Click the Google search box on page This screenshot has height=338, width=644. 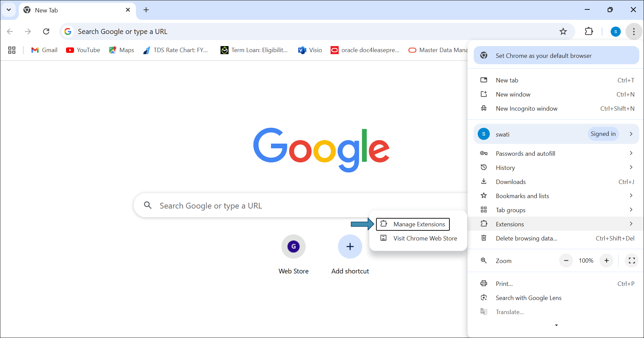[x=301, y=205]
